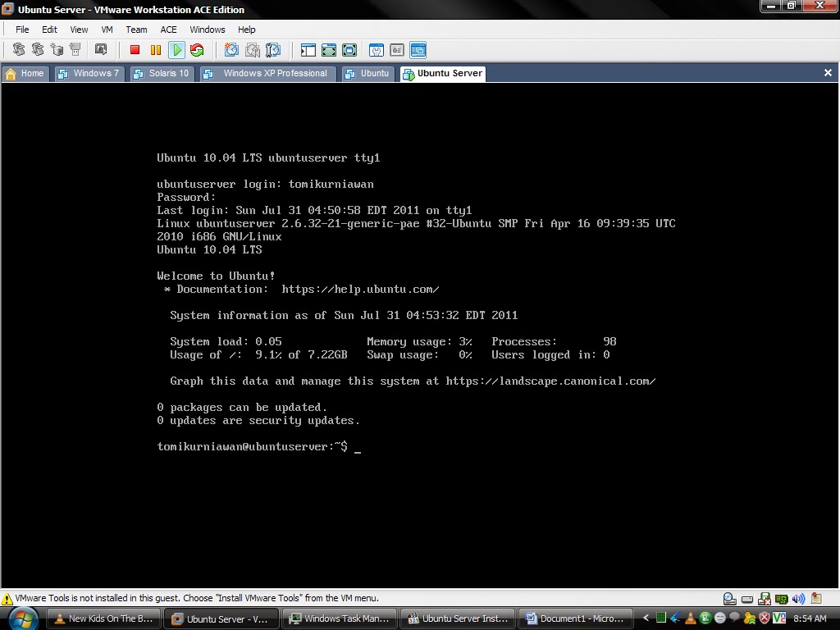Screen dimensions: 840x630
Task: Open the Edit menu
Action: [x=49, y=30]
